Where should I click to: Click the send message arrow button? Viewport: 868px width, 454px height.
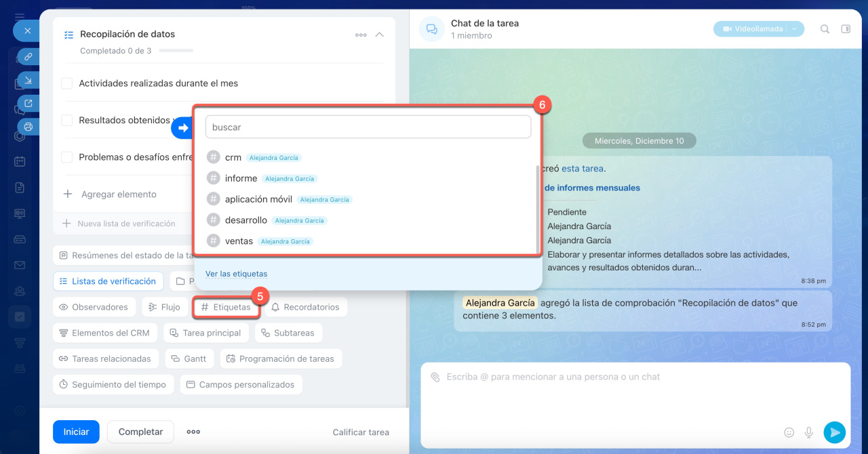tap(834, 432)
